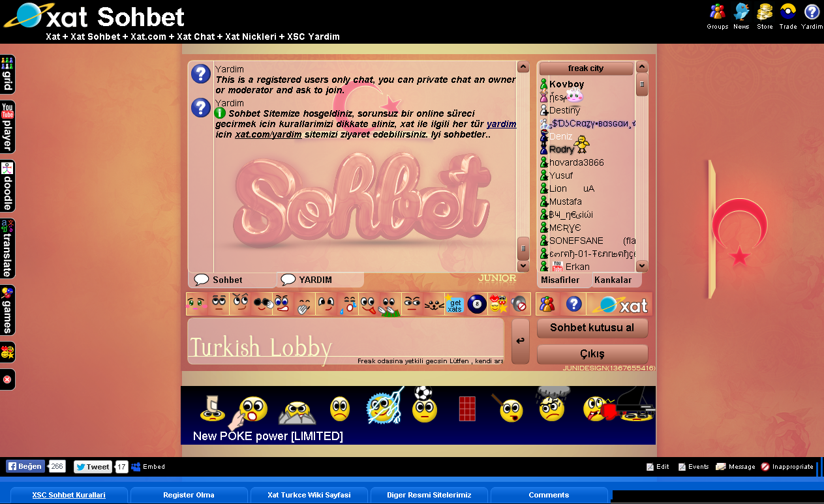Click the Events link in footer

pyautogui.click(x=694, y=467)
